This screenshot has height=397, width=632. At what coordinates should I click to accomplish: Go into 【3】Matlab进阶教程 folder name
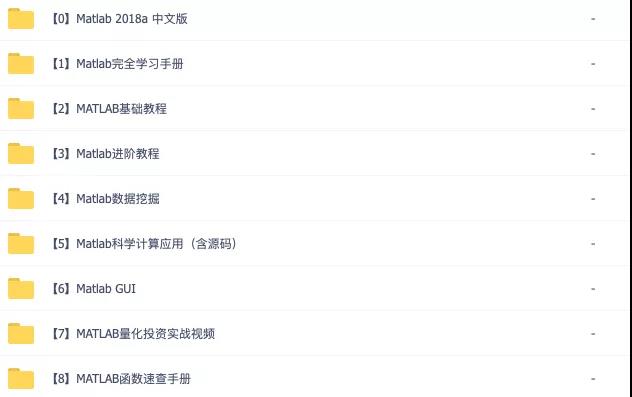(106, 154)
